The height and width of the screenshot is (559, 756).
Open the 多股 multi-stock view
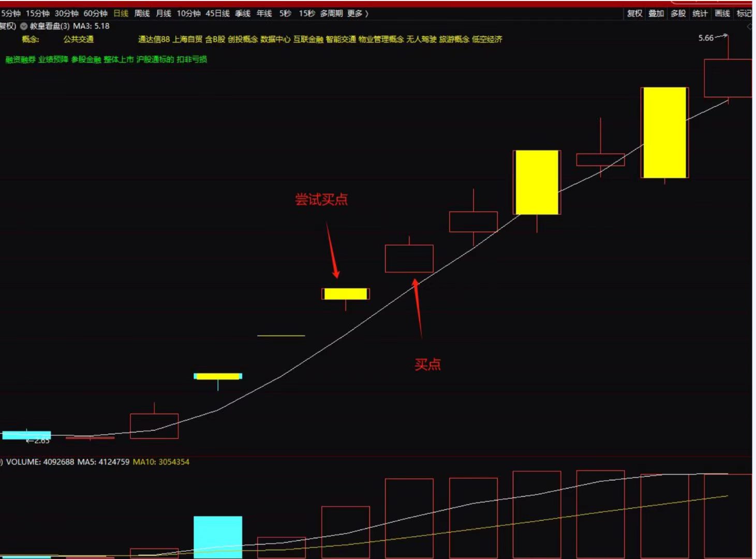click(678, 13)
